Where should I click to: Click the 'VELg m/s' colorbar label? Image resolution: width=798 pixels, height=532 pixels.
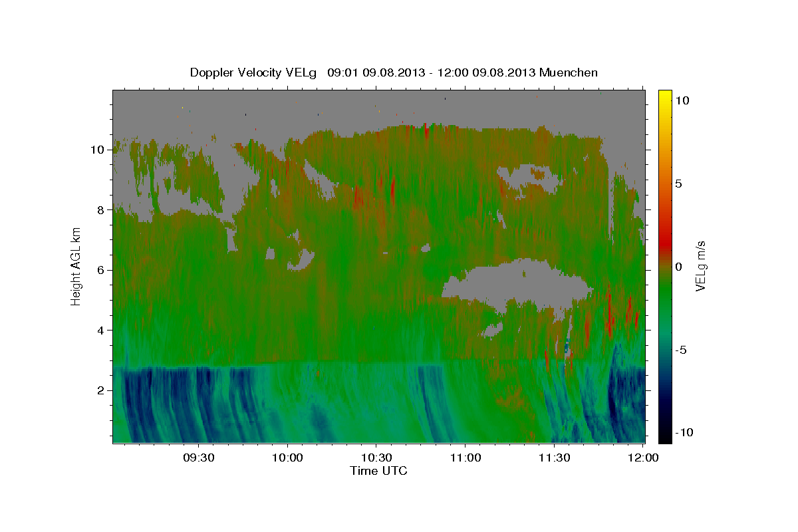pyautogui.click(x=700, y=266)
